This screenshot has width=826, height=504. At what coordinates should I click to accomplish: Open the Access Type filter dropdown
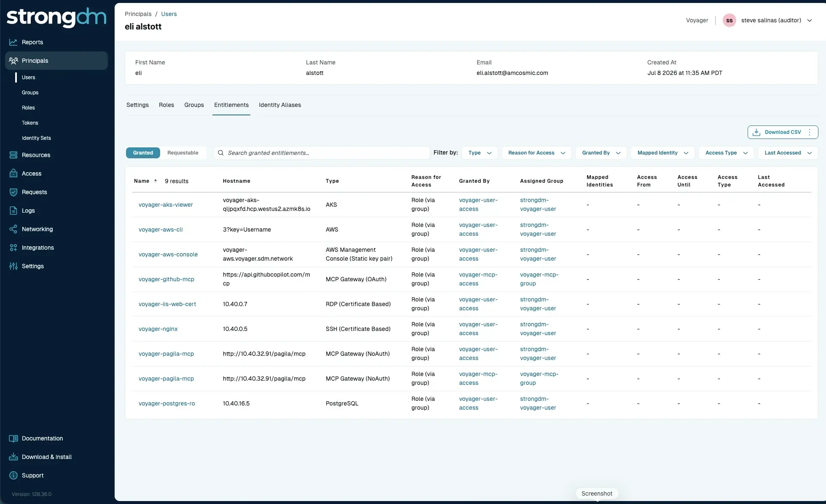tap(727, 153)
